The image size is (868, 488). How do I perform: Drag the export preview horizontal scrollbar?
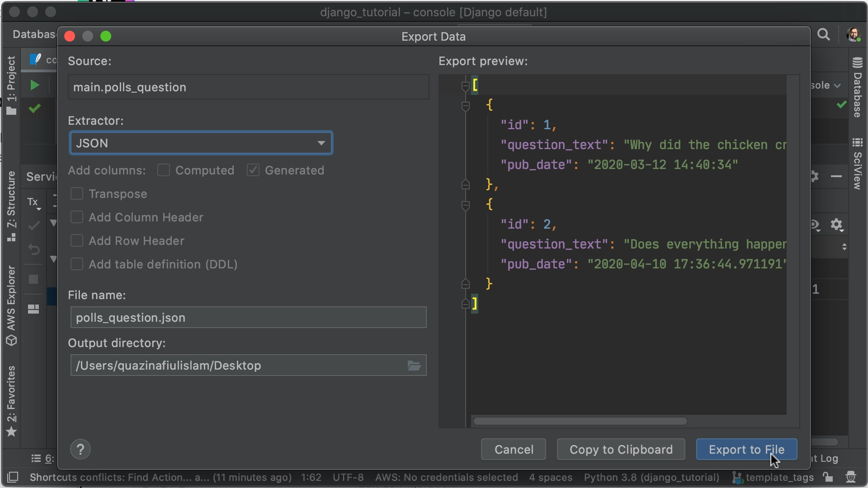[582, 421]
